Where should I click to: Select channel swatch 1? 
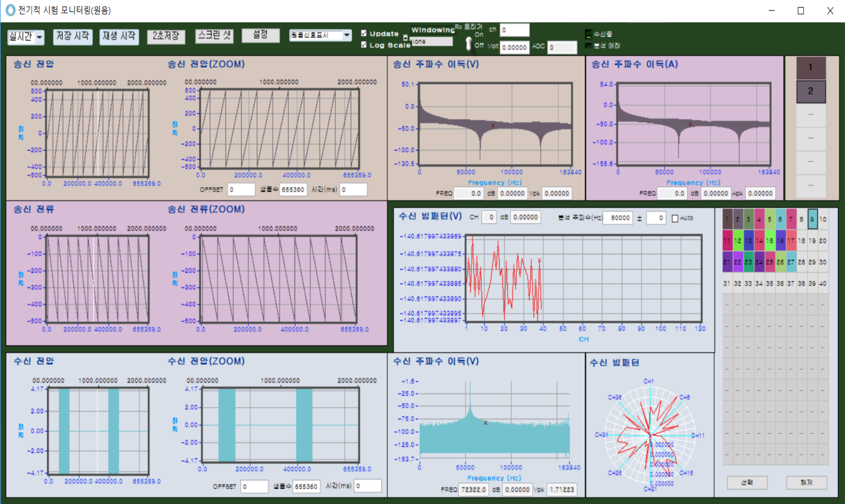727,219
